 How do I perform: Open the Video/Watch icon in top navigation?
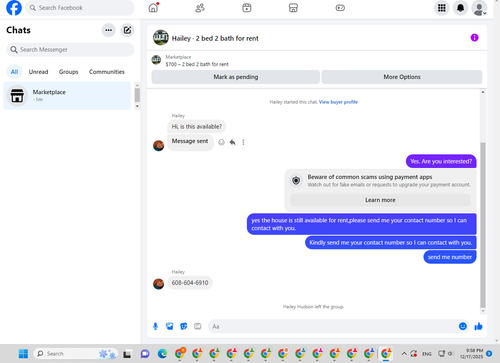pos(247,8)
